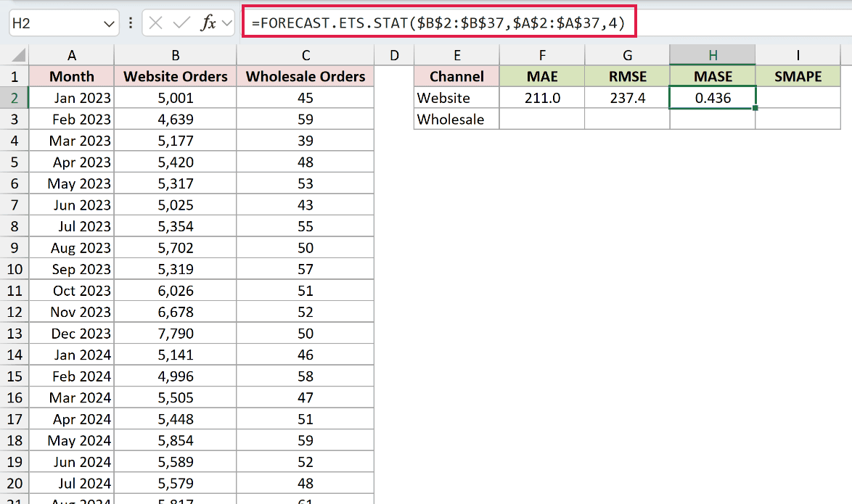The height and width of the screenshot is (504, 852).
Task: Select wholesale orders value 47
Action: (306, 397)
